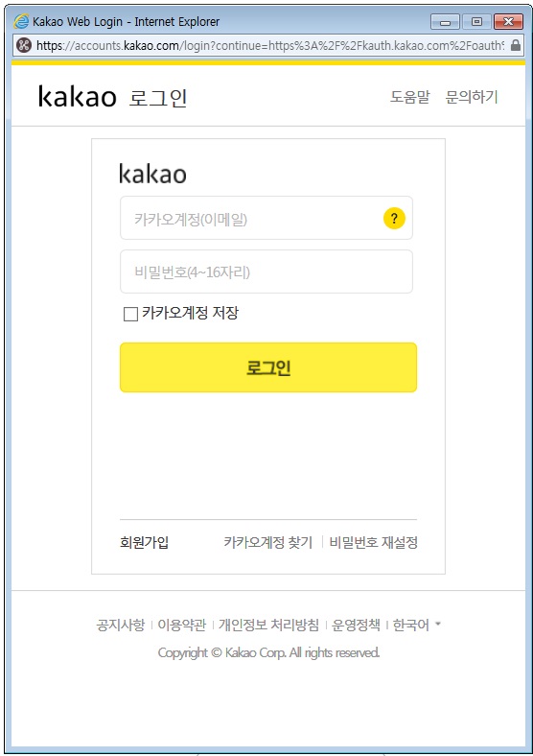Click the yellow question mark help icon
Image resolution: width=533 pixels, height=756 pixels.
click(394, 219)
